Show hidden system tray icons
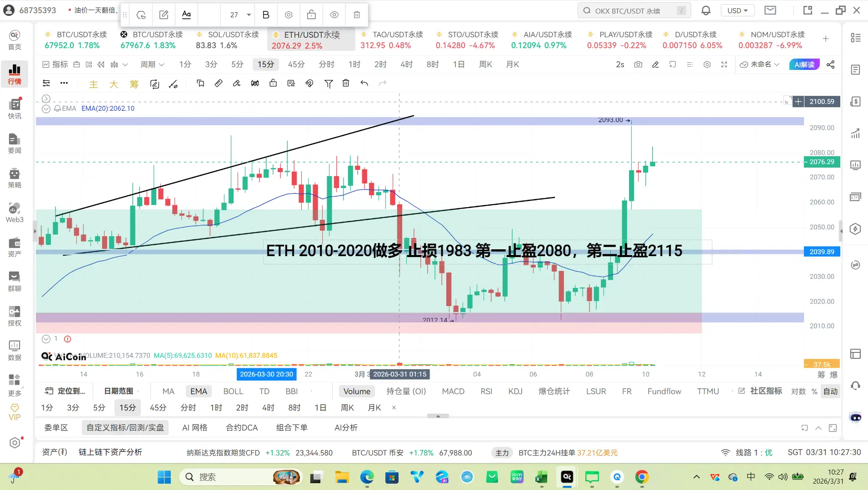The image size is (868, 490). (696, 477)
